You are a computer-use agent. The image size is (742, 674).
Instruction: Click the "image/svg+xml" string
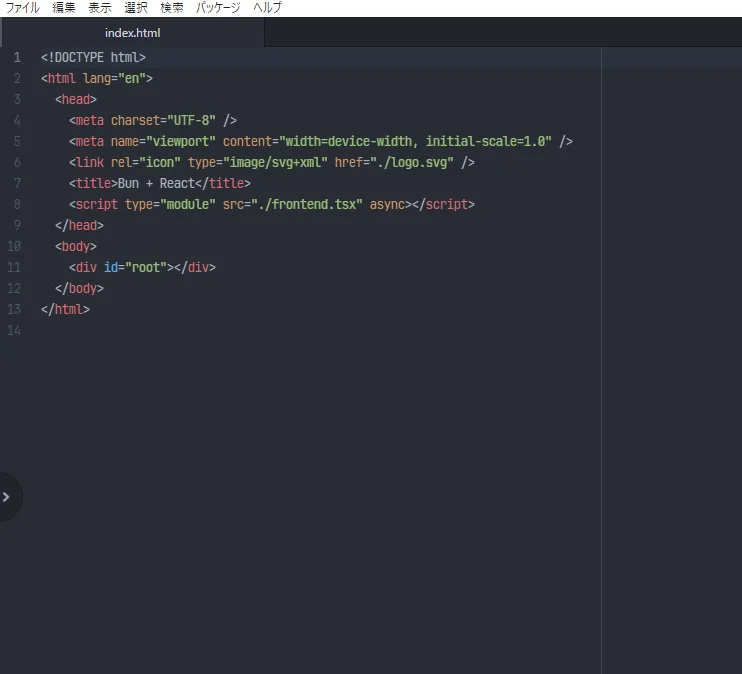[x=275, y=162]
